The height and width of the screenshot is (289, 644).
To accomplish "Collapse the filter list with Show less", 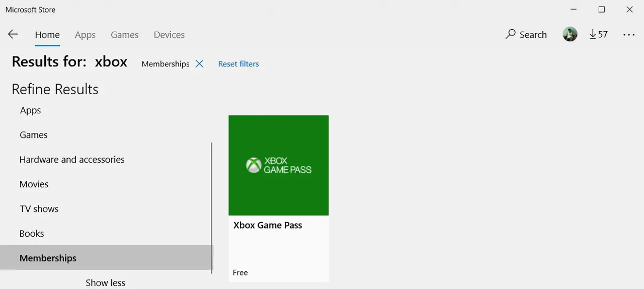I will 105,282.
